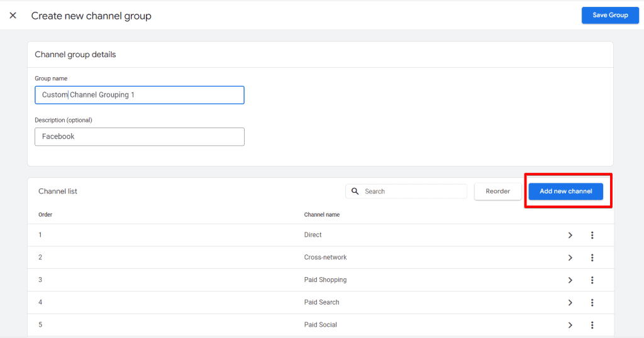The height and width of the screenshot is (338, 644).
Task: Expand the Paid Shopping channel chevron
Action: [570, 280]
